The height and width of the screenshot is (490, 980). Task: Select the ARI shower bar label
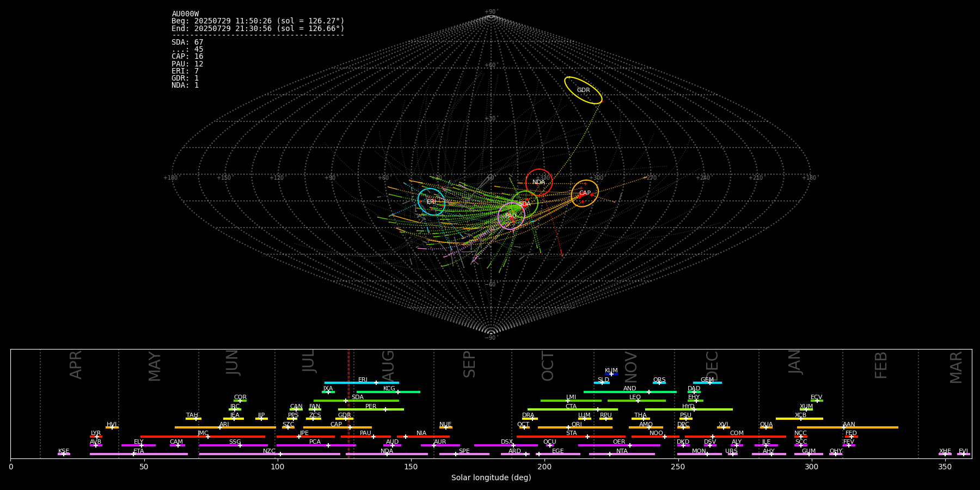224,425
